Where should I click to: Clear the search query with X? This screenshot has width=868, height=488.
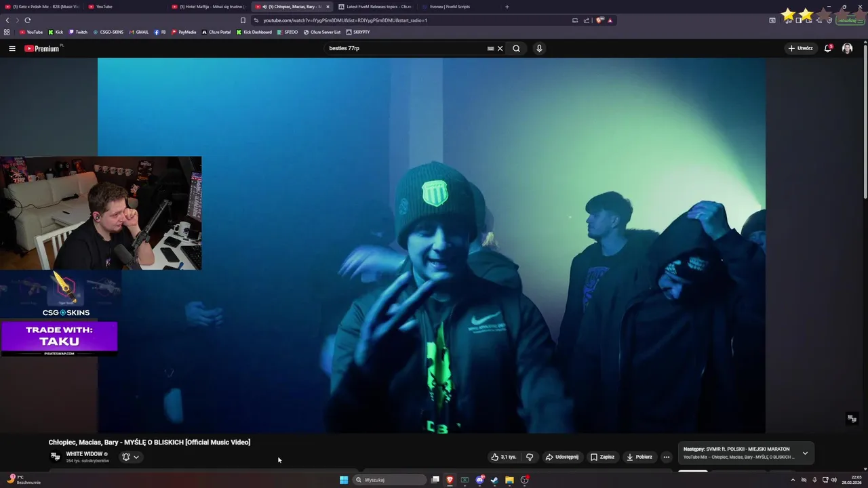click(x=500, y=48)
